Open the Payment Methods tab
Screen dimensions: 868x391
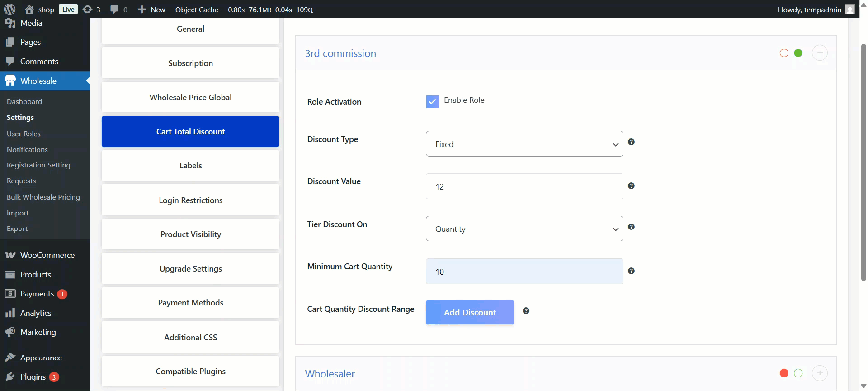[x=190, y=303]
